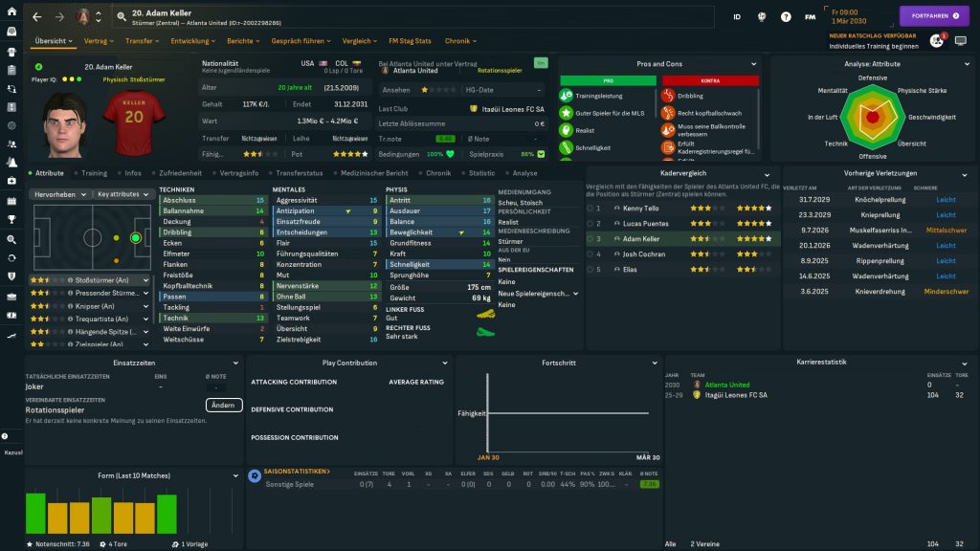This screenshot has height=551, width=980.
Task: Click the magnifying glass search icon
Action: tap(122, 16)
